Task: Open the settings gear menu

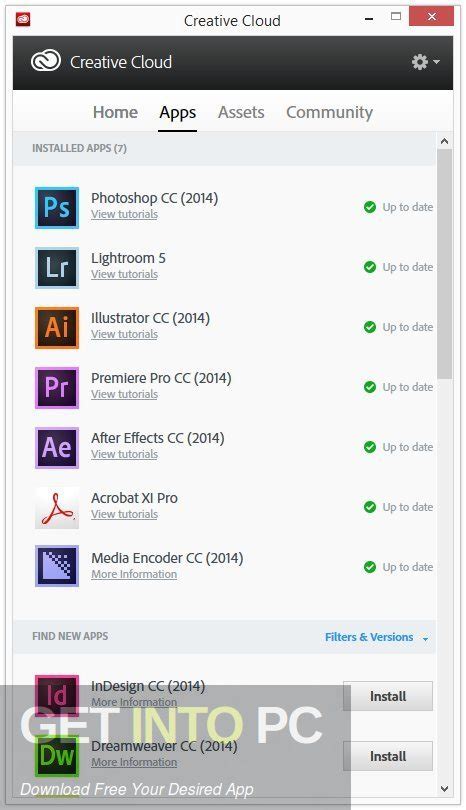Action: pos(425,62)
